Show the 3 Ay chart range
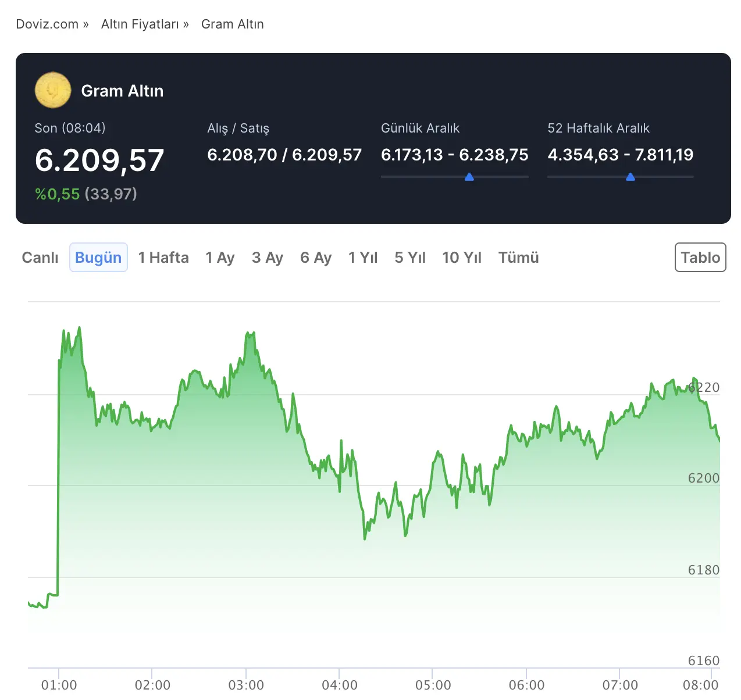The image size is (741, 700). 268,258
